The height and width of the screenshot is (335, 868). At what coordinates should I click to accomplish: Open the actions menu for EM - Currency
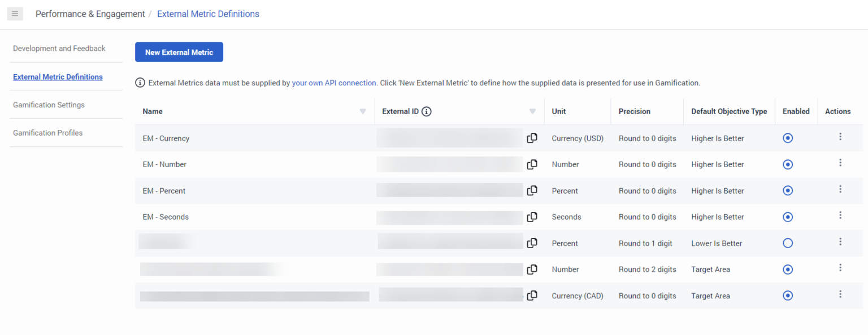(x=840, y=137)
